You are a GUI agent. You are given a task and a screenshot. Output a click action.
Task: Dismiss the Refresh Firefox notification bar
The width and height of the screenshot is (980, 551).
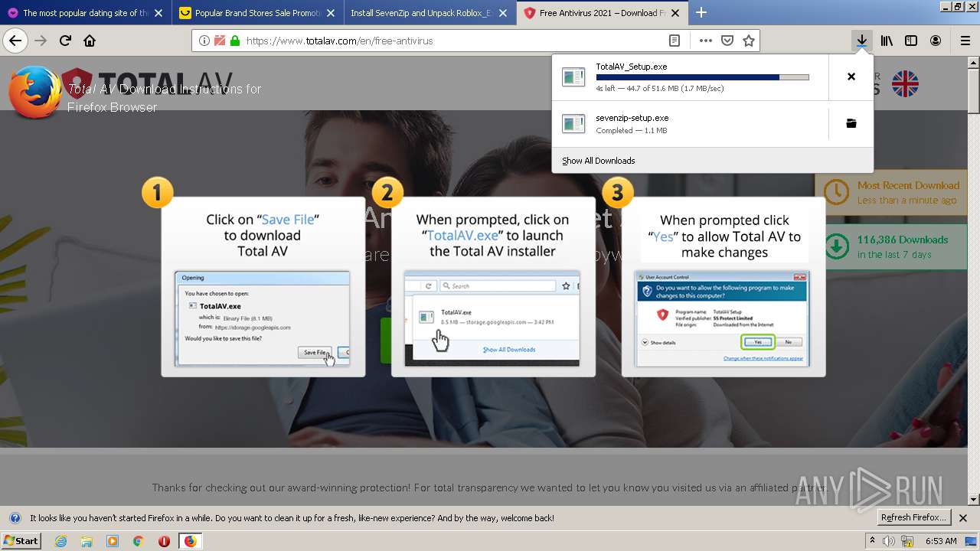point(963,518)
